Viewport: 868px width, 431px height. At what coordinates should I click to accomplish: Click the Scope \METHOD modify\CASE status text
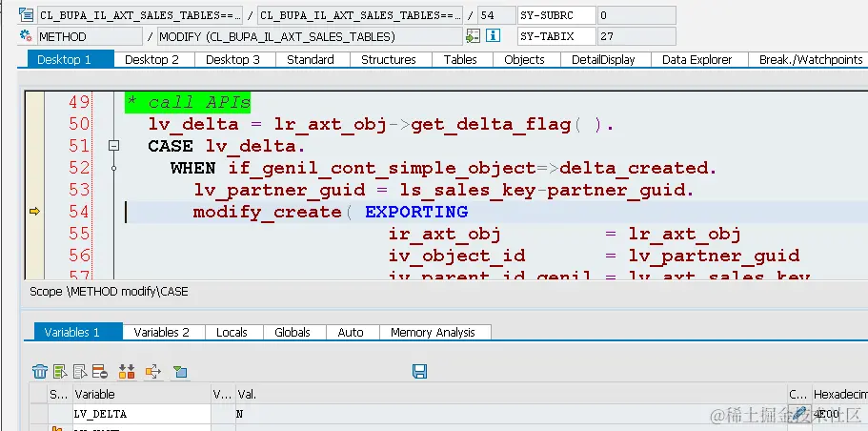(109, 292)
